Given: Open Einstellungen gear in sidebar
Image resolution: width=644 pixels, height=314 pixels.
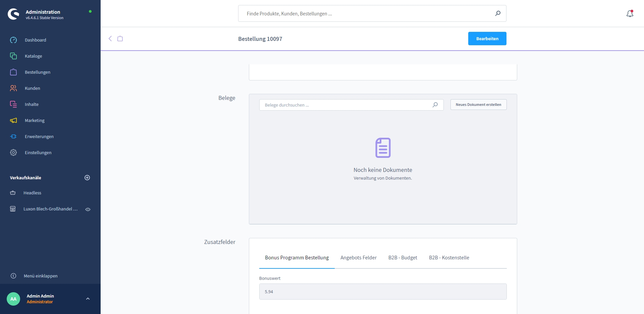Looking at the screenshot, I should click(x=13, y=152).
